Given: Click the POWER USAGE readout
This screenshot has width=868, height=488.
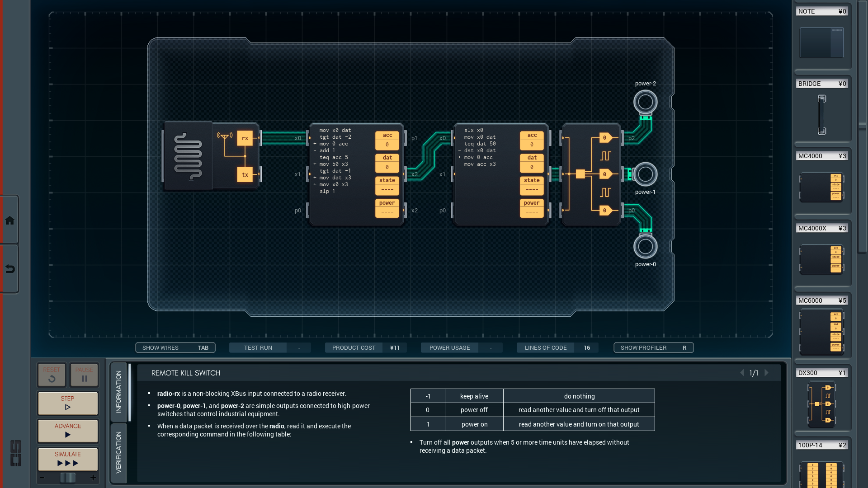Looking at the screenshot, I should pyautogui.click(x=462, y=347).
